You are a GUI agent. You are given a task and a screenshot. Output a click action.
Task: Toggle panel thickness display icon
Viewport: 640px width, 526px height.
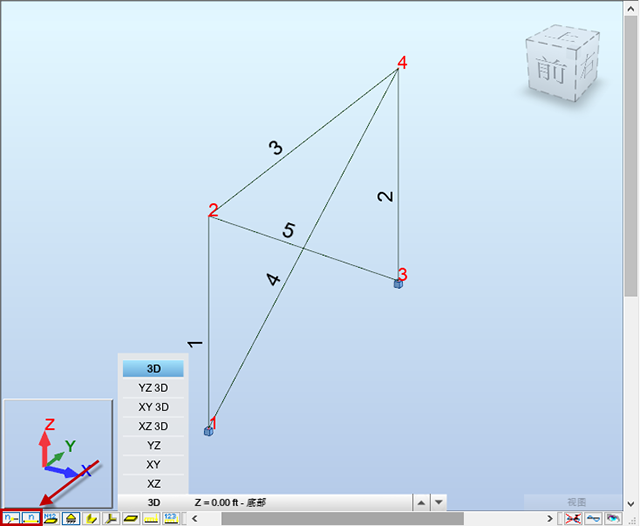(x=131, y=518)
